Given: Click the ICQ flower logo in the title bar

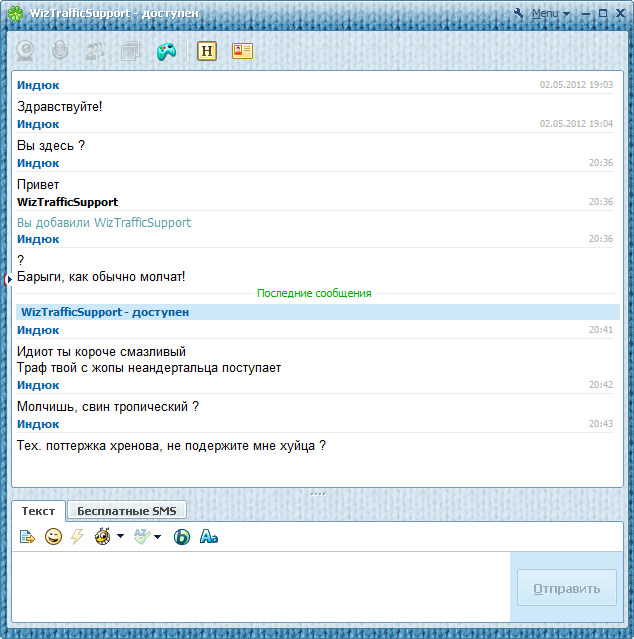Looking at the screenshot, I should pos(16,13).
